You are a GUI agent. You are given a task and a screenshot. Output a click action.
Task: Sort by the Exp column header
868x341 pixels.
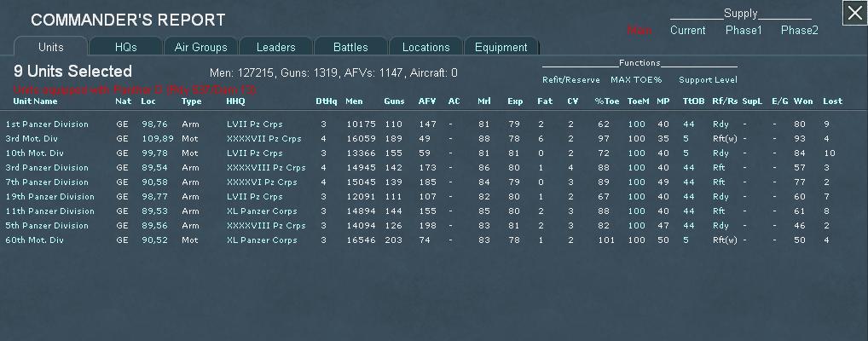click(515, 101)
